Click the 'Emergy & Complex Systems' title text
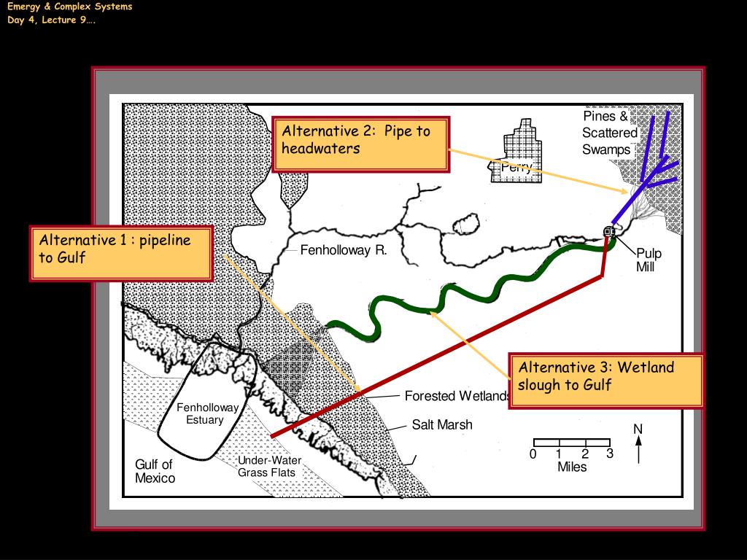Viewport: 747px width, 560px height. (69, 7)
